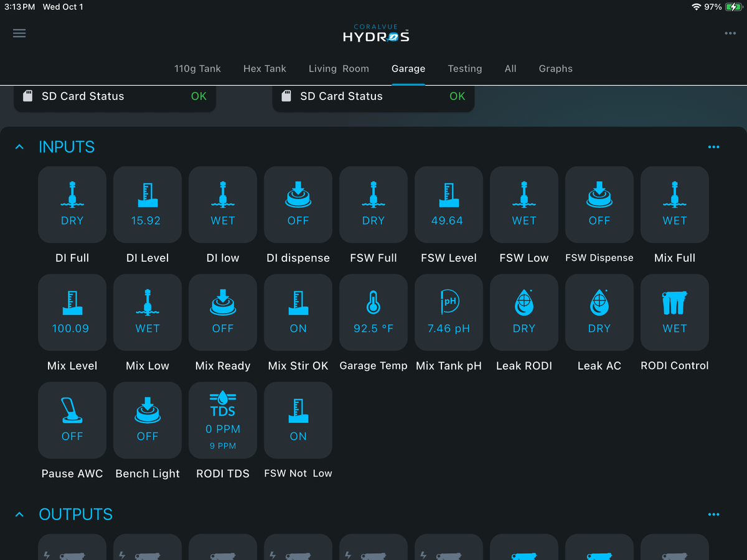747x560 pixels.
Task: Open INPUTS section options ellipsis
Action: pyautogui.click(x=714, y=147)
